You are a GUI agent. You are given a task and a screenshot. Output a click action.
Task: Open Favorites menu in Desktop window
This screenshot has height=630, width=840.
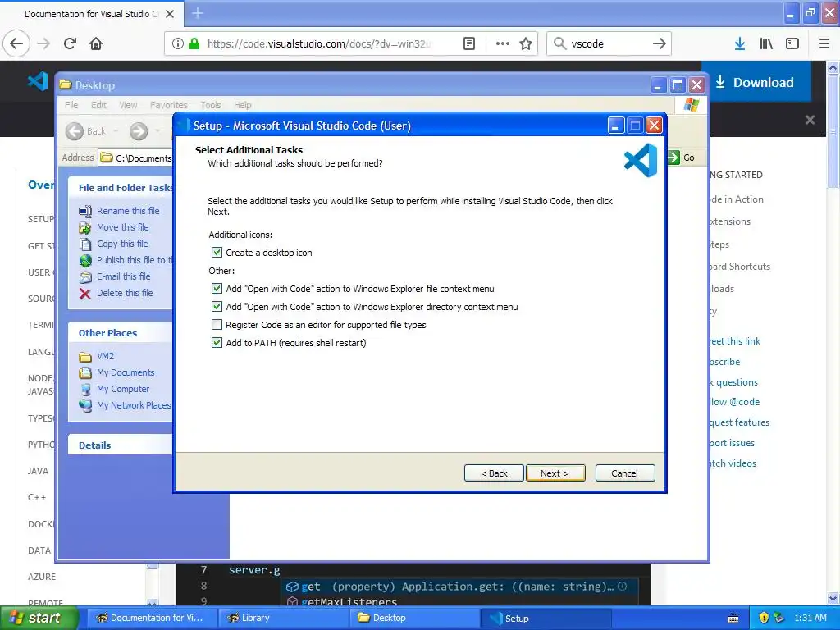point(169,105)
